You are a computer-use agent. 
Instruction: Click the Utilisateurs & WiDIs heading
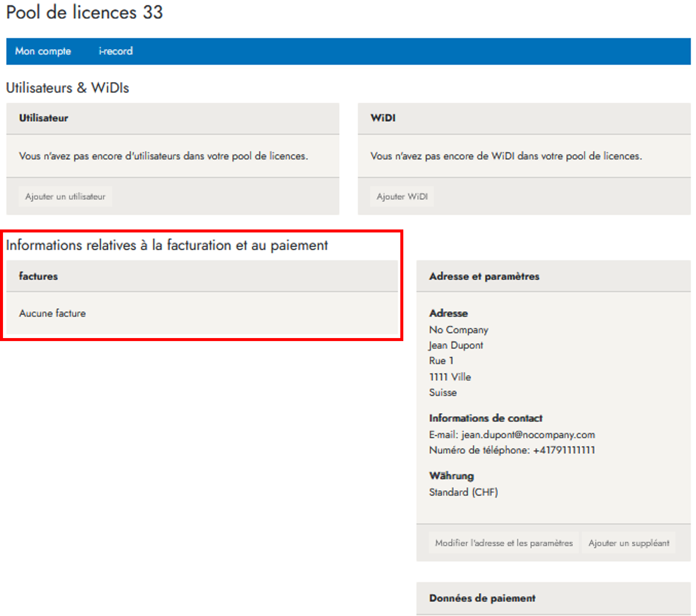click(68, 88)
